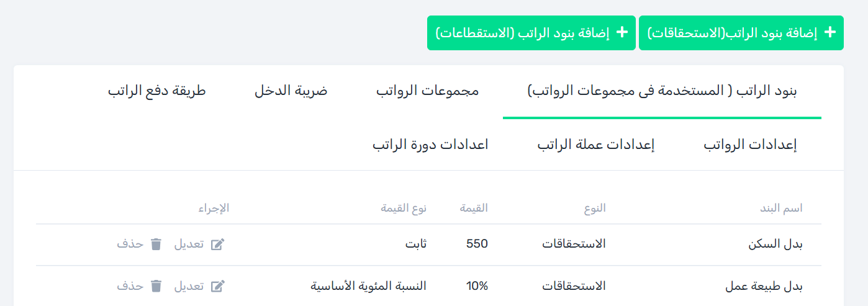
Task: Select the طريقة دفع الراتب tab
Action: click(x=156, y=91)
